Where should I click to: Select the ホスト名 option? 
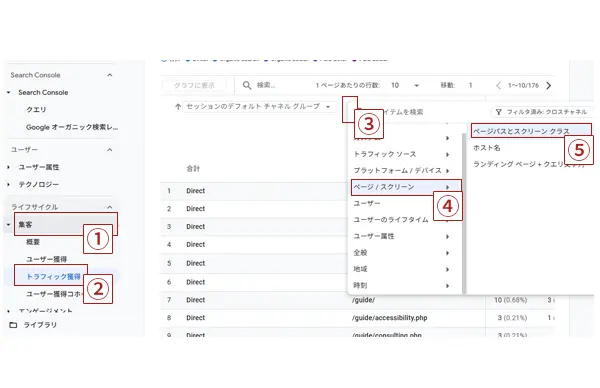(487, 148)
